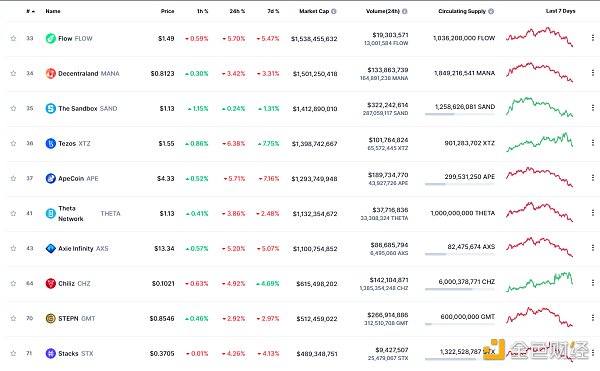Click the Axie Infinity logo icon
Viewport: 600px width, 371px height.
51,248
